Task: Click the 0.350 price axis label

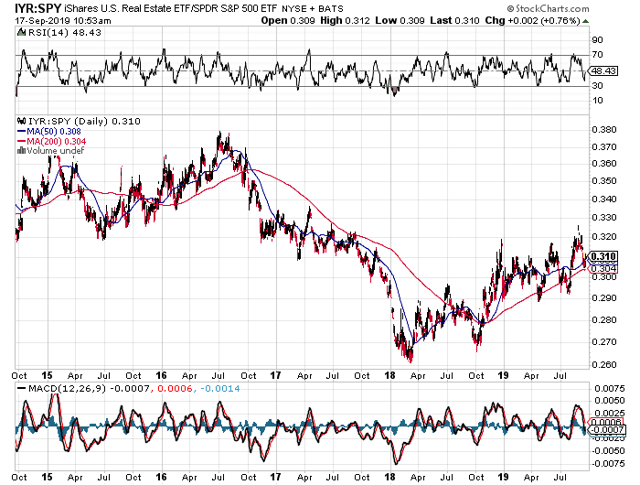Action: (x=604, y=181)
